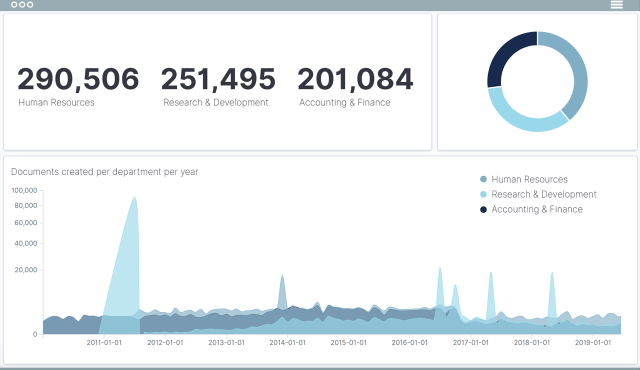Click the 251,495 Research & Development metric
This screenshot has width=640, height=370.
tap(218, 86)
